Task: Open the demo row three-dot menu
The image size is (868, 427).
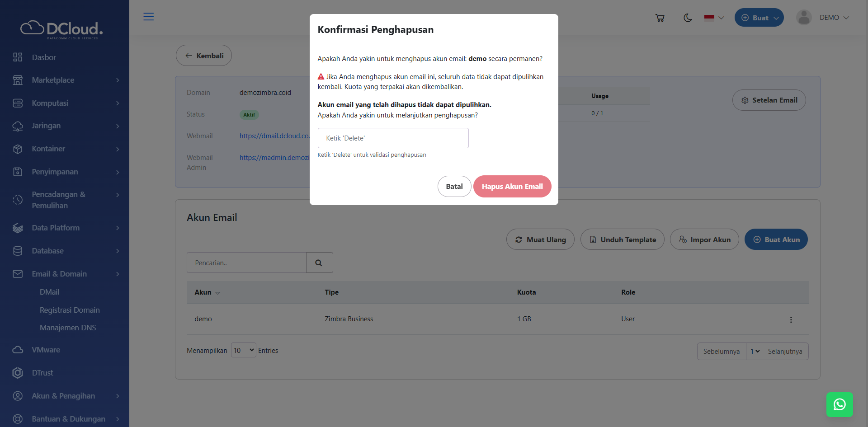Action: click(791, 319)
